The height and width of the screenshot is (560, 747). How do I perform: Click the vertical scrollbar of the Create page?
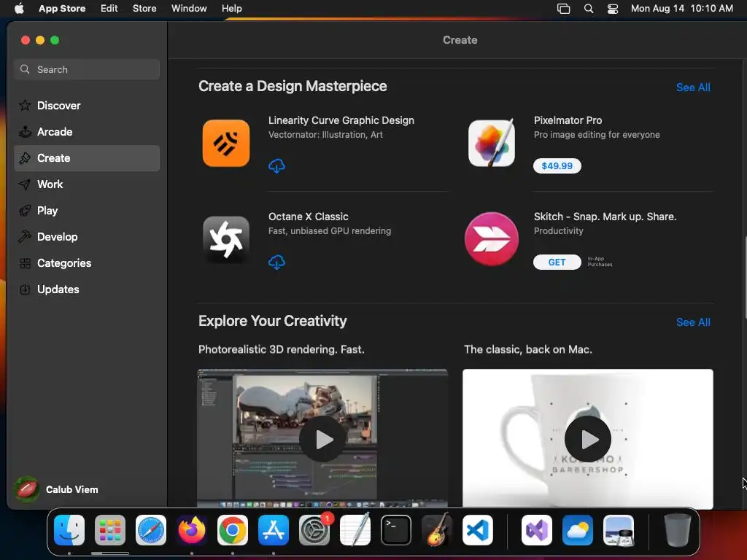(x=744, y=277)
